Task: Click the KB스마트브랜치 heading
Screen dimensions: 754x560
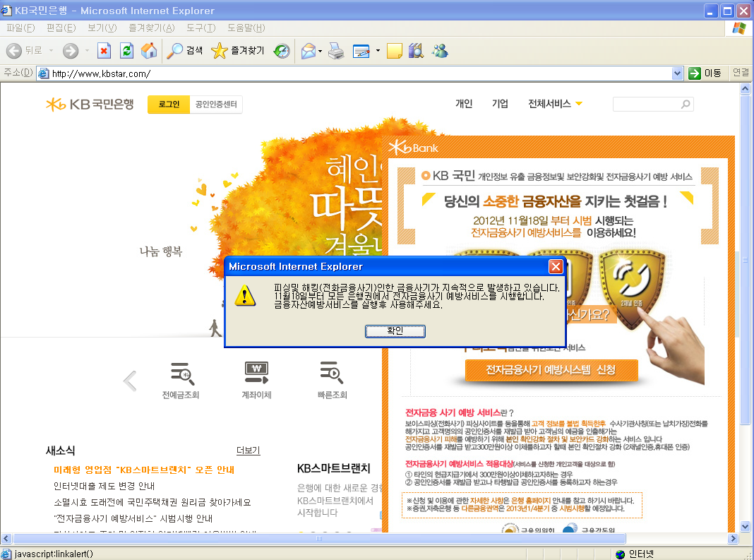Action: [334, 468]
